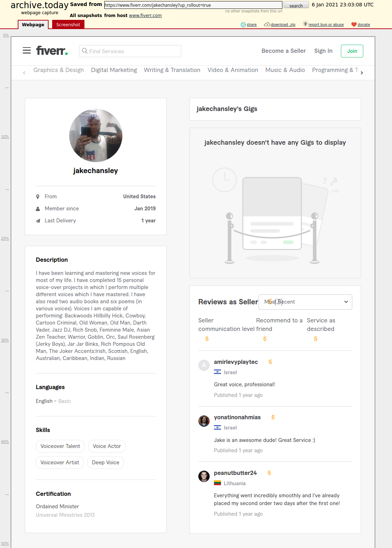Screen dimensions: 392x548
Task: Click report bug or abuse link
Action: pos(326,24)
